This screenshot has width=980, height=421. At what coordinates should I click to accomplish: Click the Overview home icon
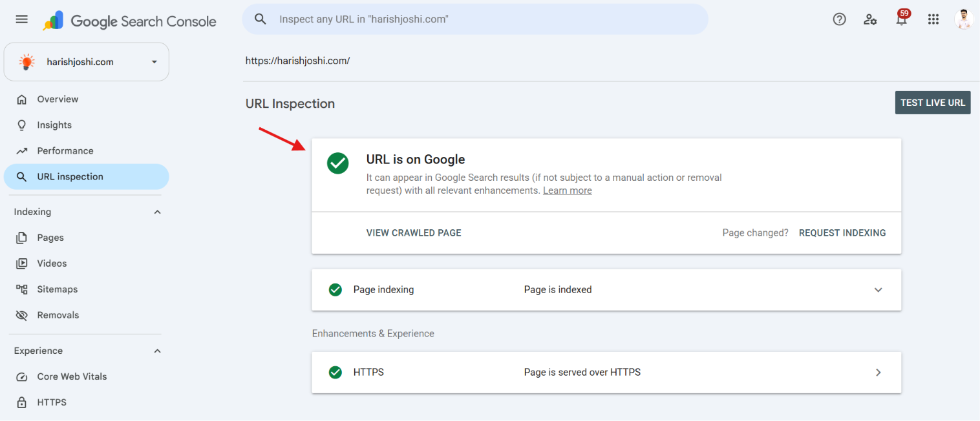[22, 99]
